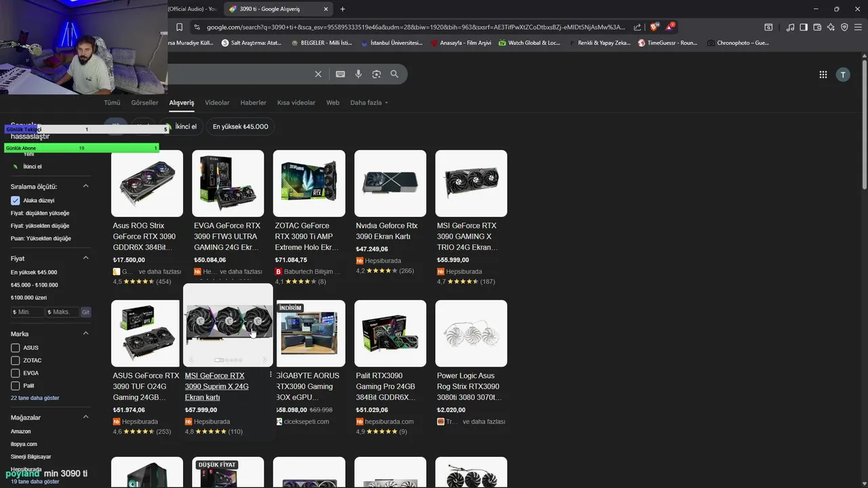
Task: Show '22 tane daha göster' brands
Action: coord(35,398)
